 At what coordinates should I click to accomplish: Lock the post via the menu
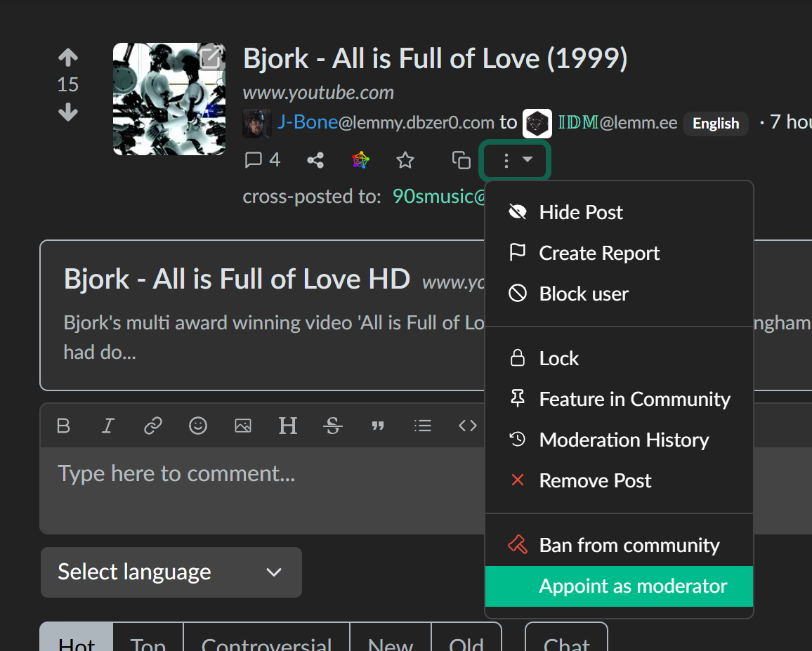(x=619, y=358)
